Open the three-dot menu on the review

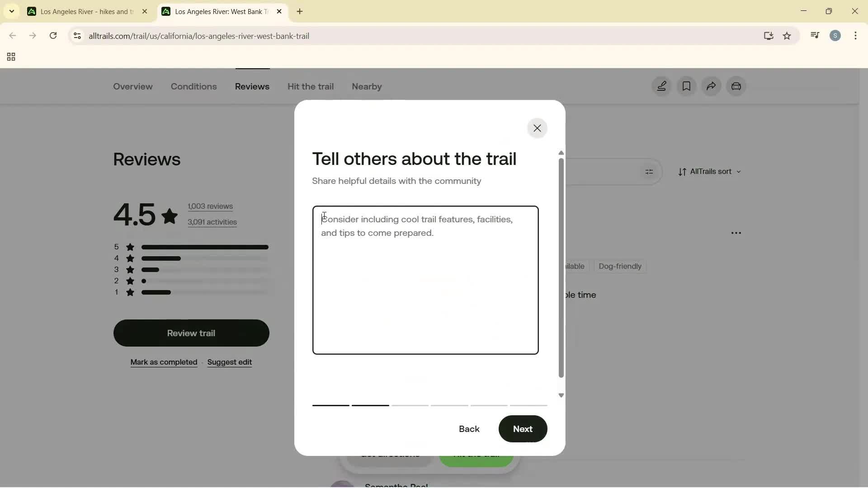(736, 233)
